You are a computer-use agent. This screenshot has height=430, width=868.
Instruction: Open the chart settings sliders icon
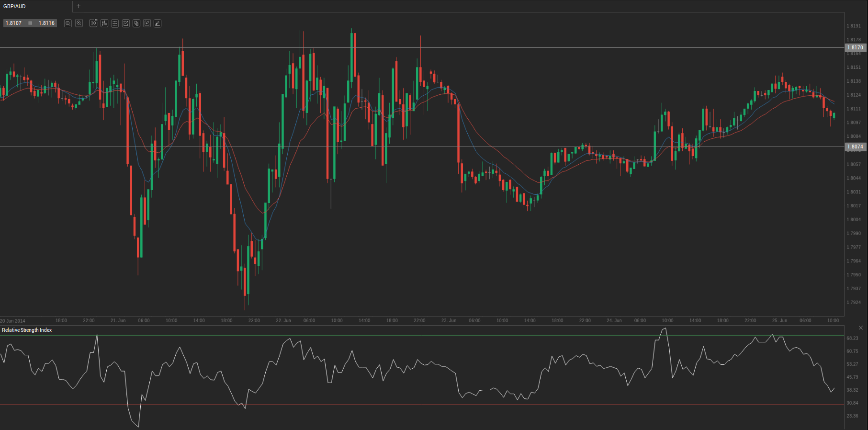click(x=115, y=23)
